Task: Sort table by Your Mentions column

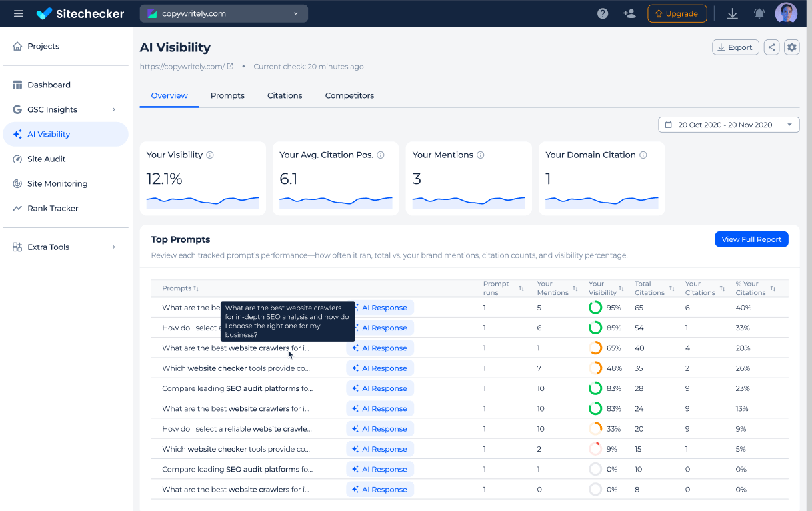Action: tap(575, 288)
